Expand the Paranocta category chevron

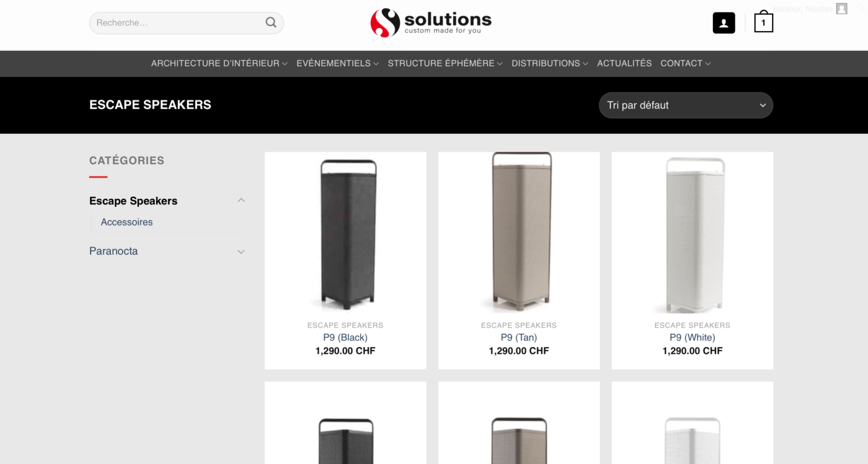click(x=241, y=252)
